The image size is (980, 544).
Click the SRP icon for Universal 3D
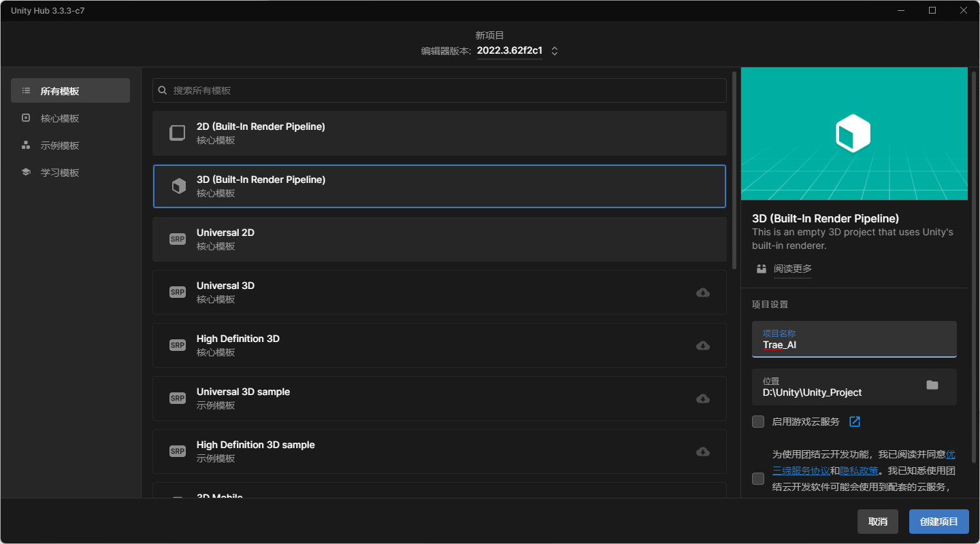178,292
